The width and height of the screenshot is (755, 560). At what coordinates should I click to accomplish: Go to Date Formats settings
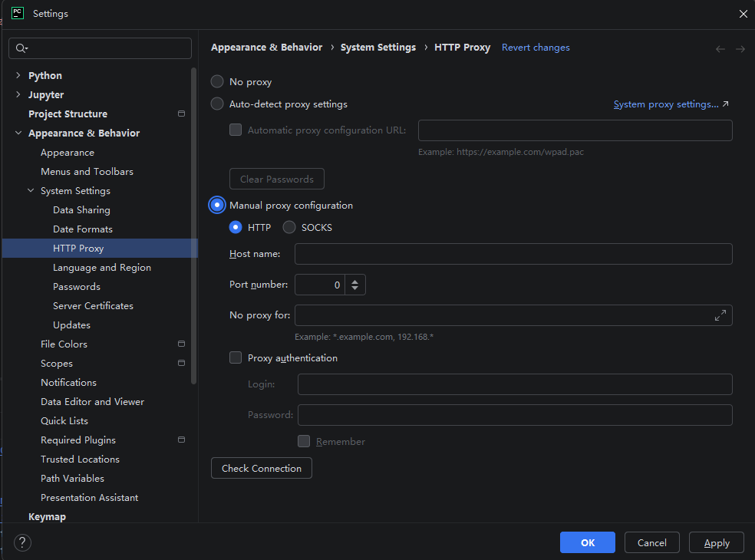tap(83, 229)
